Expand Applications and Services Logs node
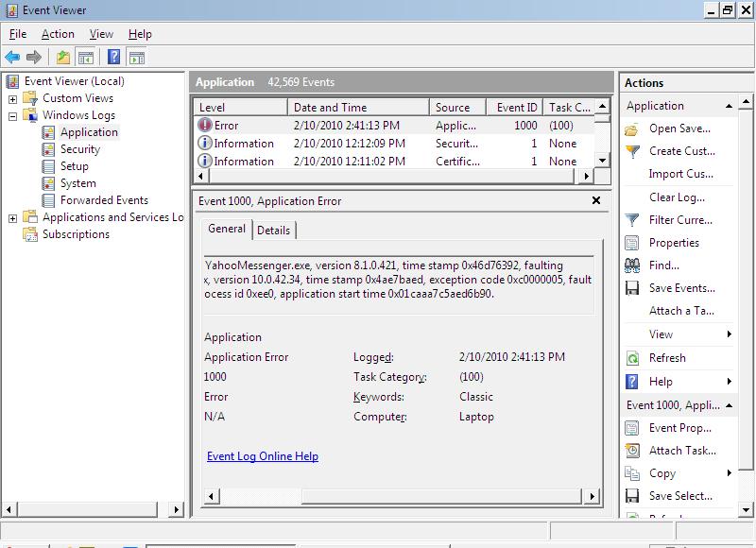Image resolution: width=756 pixels, height=548 pixels. tap(12, 218)
